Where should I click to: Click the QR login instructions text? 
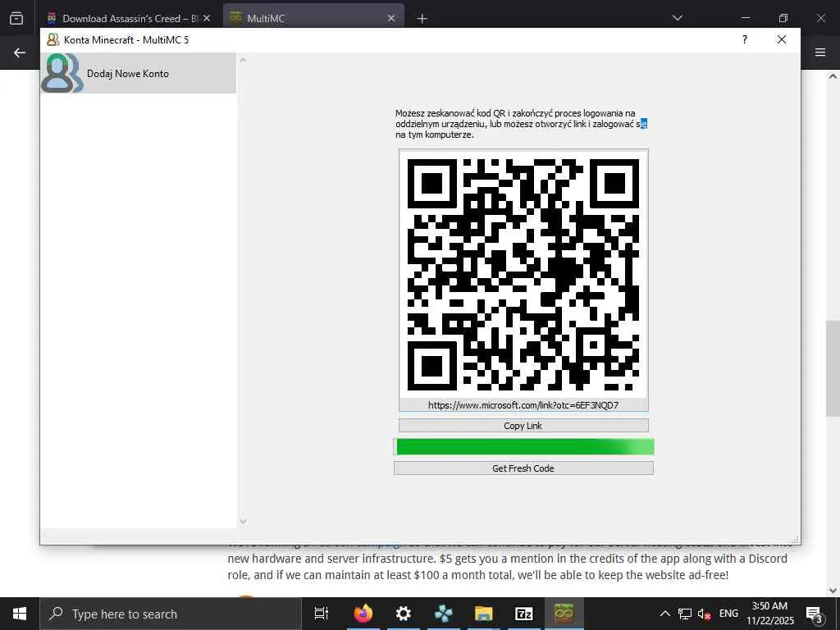[521, 124]
